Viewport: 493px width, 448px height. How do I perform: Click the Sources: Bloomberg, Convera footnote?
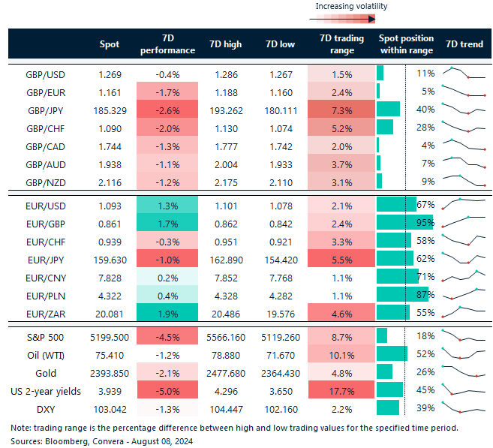(101, 441)
